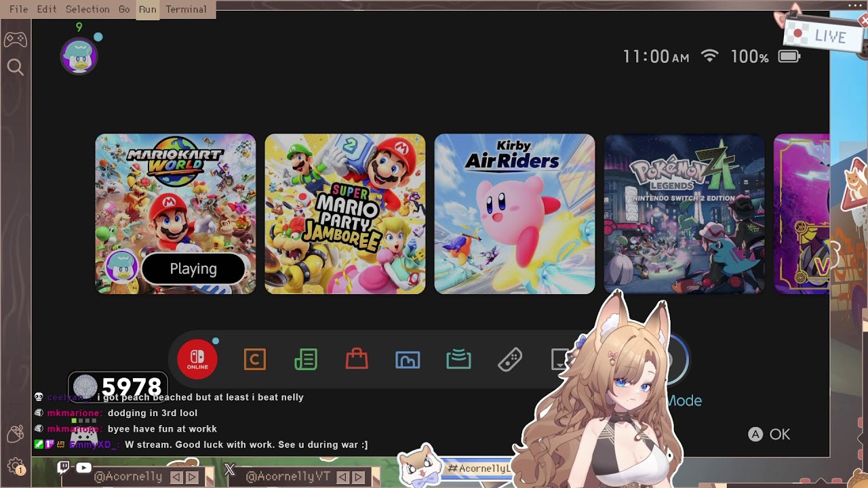
Task: Click the acorn icon in the sidebar
Action: point(15,434)
